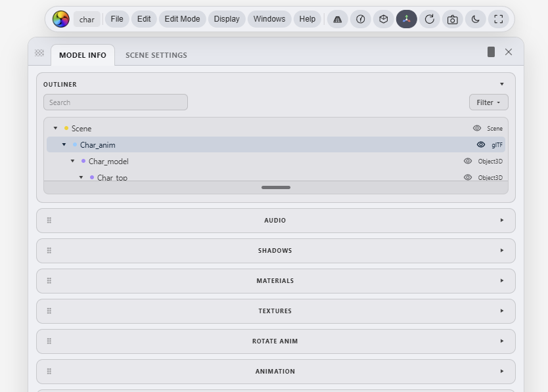Click the compass icon in toolbar
Screen dimensions: 548x392
point(360,19)
